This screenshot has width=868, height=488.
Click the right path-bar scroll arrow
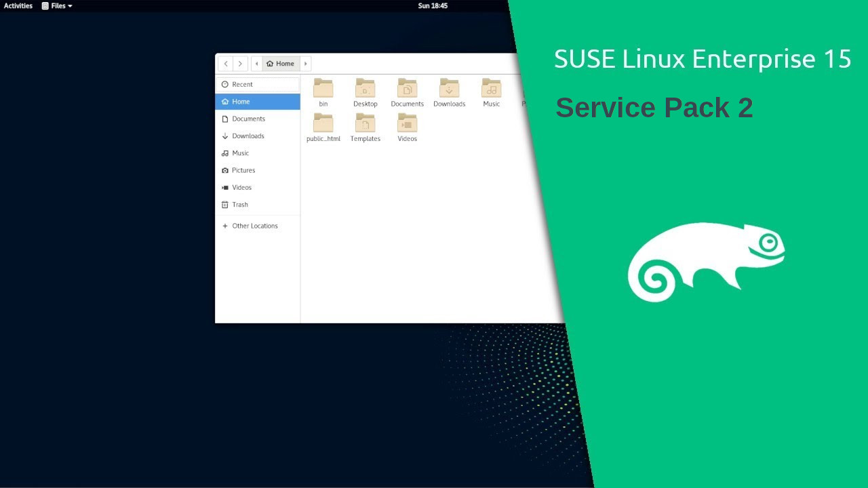tap(306, 64)
